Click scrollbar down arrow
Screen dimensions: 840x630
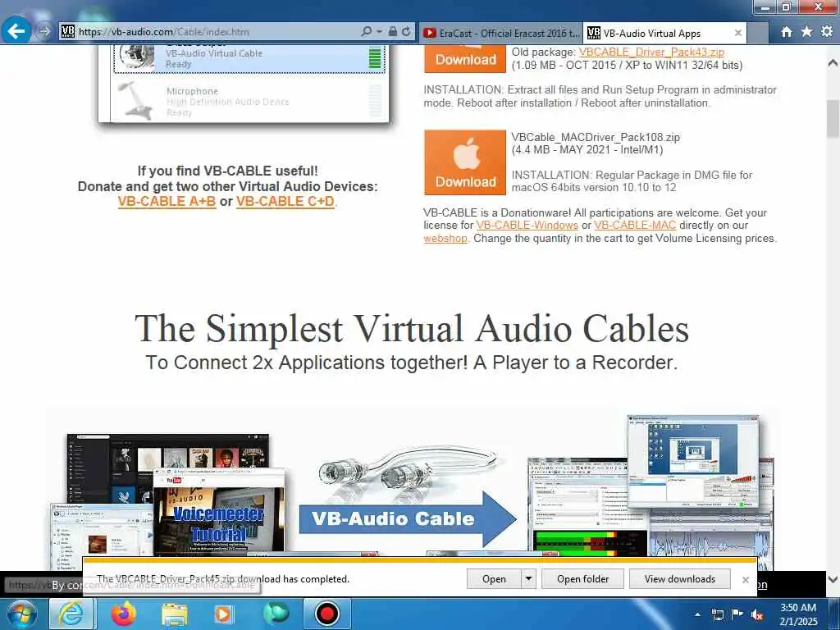click(x=833, y=579)
